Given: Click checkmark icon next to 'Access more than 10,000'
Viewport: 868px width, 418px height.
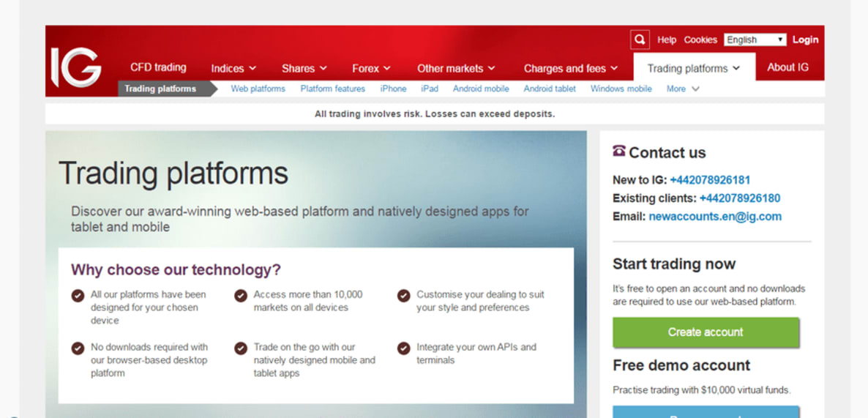Looking at the screenshot, I should [240, 296].
